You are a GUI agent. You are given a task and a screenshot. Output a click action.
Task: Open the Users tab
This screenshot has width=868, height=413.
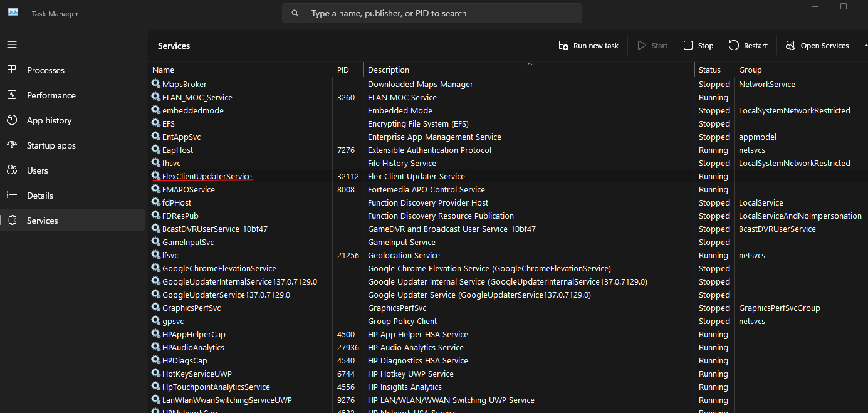click(x=72, y=170)
